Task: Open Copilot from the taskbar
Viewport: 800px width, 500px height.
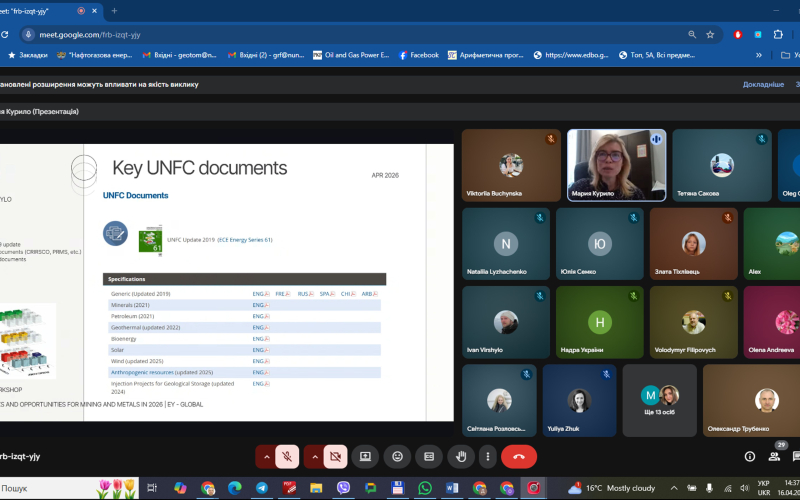Action: (x=180, y=488)
